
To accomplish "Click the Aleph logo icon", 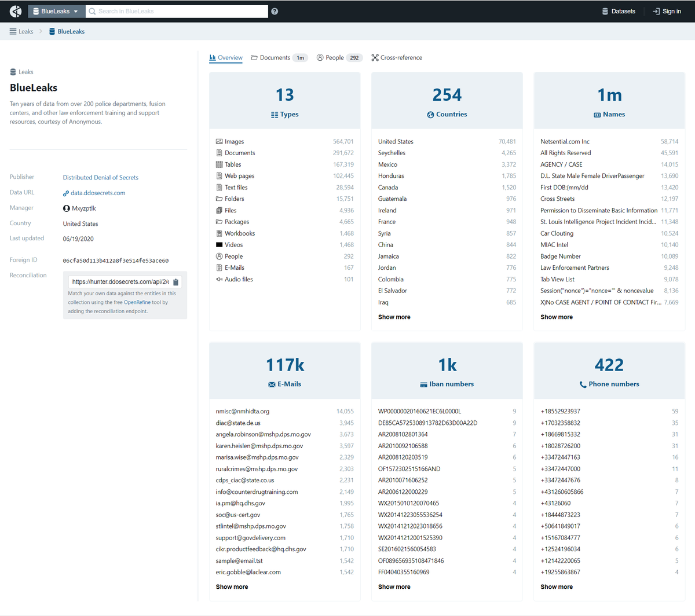I will pos(16,11).
